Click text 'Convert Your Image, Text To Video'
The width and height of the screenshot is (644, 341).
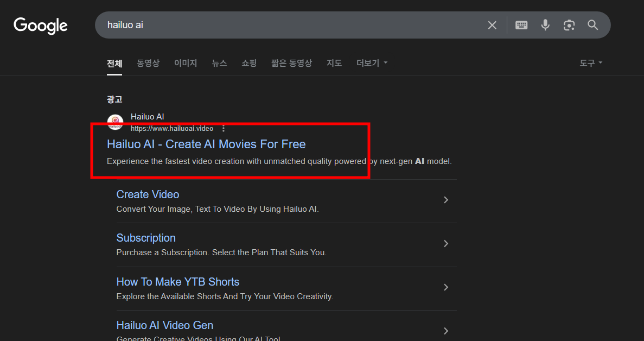click(x=180, y=209)
